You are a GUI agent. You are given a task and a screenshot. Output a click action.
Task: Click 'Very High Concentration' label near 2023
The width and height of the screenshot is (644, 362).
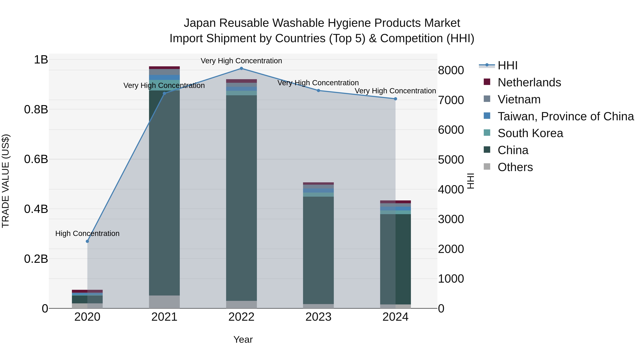318,83
